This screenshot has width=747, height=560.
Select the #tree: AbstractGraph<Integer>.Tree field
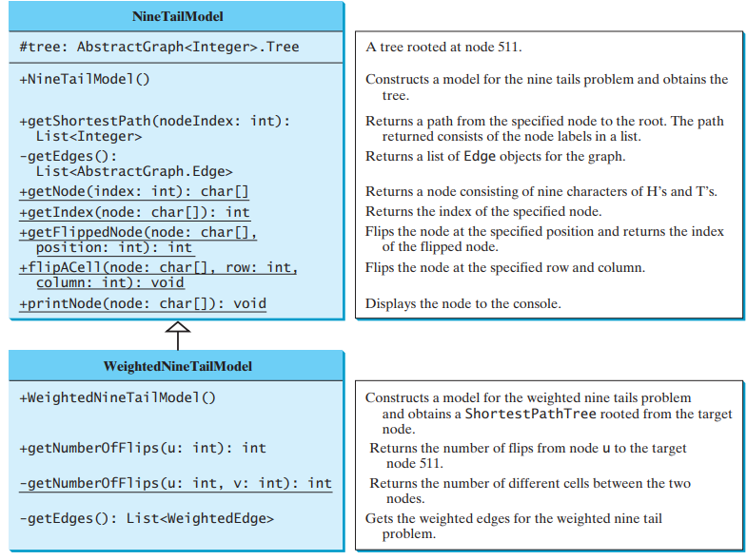click(x=159, y=47)
